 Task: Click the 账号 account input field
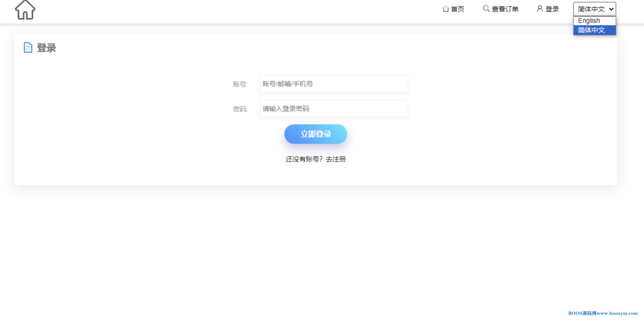tap(334, 84)
